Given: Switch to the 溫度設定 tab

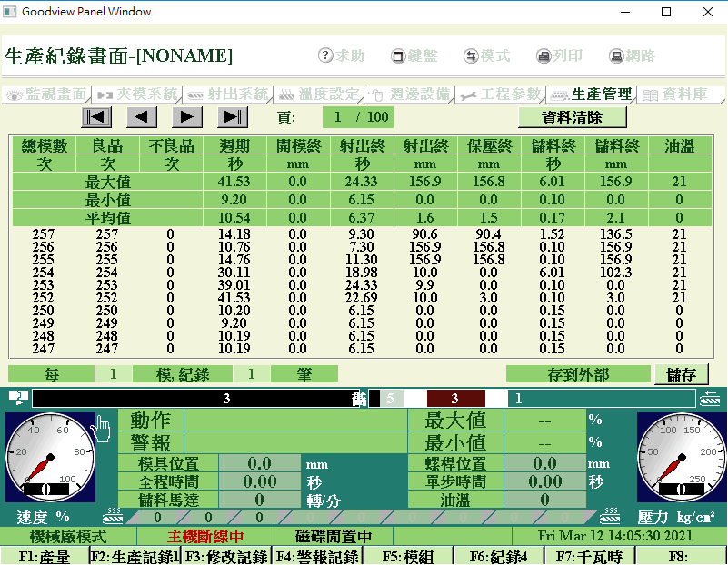Looking at the screenshot, I should pos(319,94).
